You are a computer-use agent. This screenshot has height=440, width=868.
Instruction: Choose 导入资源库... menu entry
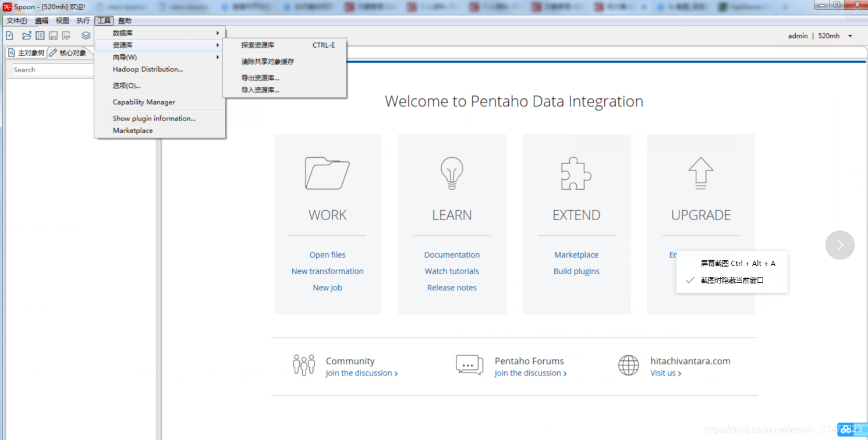point(285,90)
